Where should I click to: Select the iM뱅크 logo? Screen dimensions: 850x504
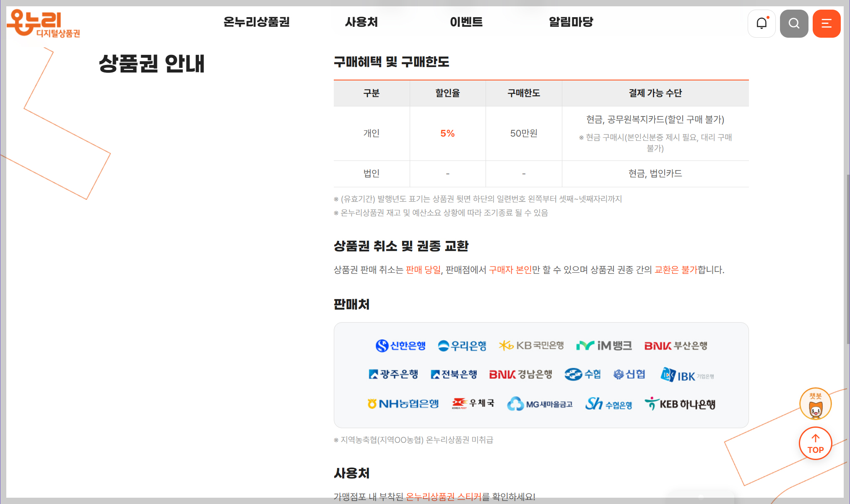coord(604,345)
